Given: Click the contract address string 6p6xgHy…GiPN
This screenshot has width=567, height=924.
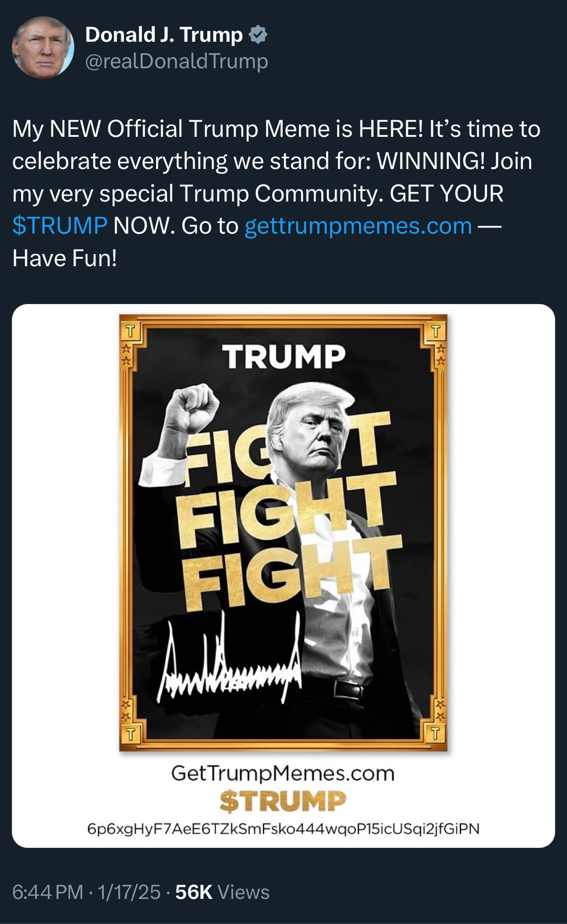Looking at the screenshot, I should coord(283,828).
